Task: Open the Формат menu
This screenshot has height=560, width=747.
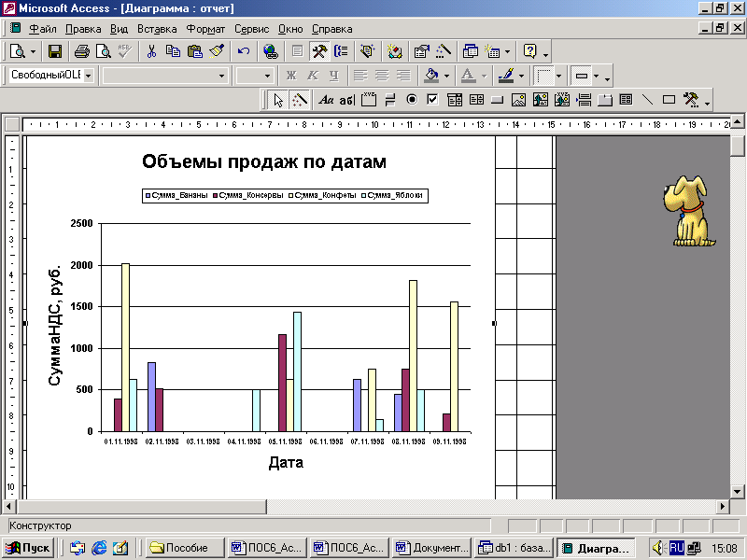Action: tap(205, 29)
